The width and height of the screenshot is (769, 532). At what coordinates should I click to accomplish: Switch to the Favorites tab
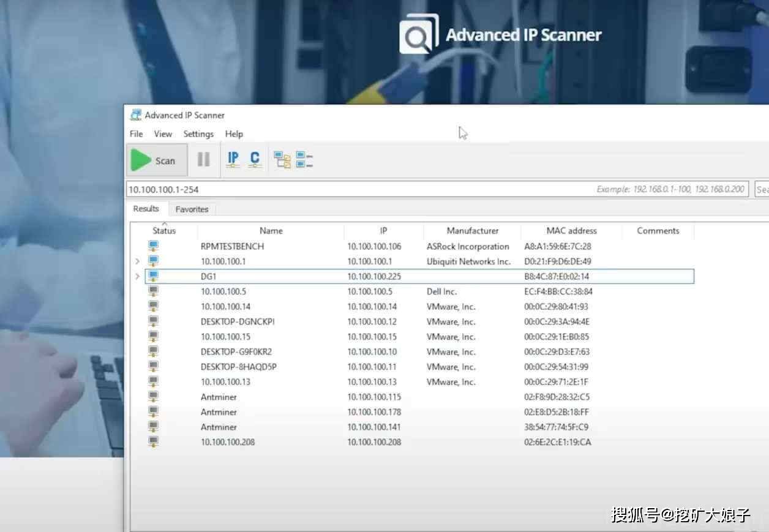coord(192,209)
